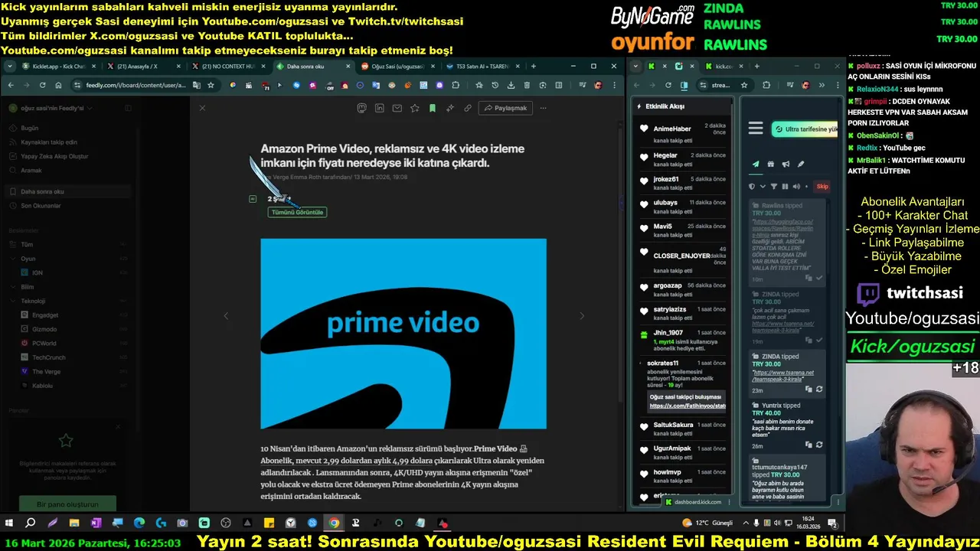Screen dimensions: 980x551
Task: Replay ZINDA TRY 30.00 teamspeak tip
Action: pos(819,390)
